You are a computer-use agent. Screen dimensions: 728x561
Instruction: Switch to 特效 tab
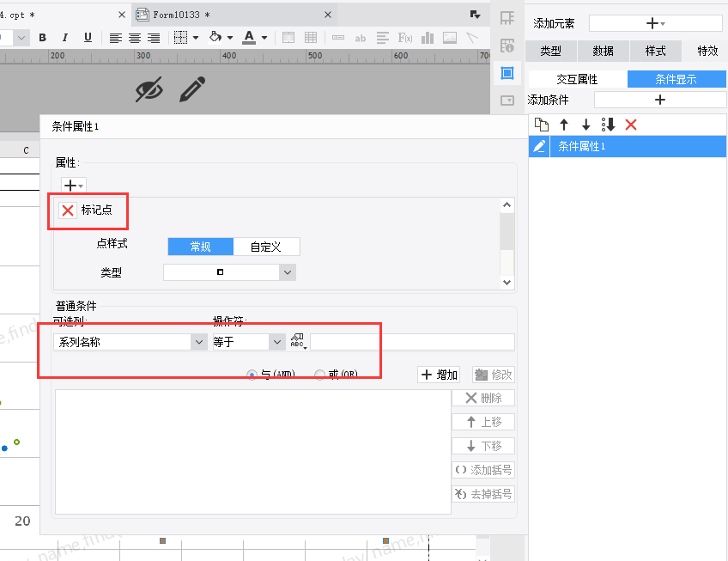(x=707, y=52)
